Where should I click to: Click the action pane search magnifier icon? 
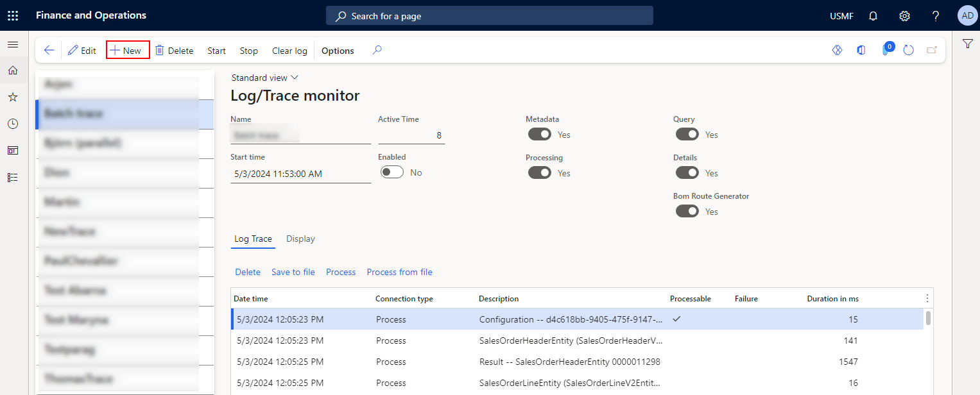(377, 50)
